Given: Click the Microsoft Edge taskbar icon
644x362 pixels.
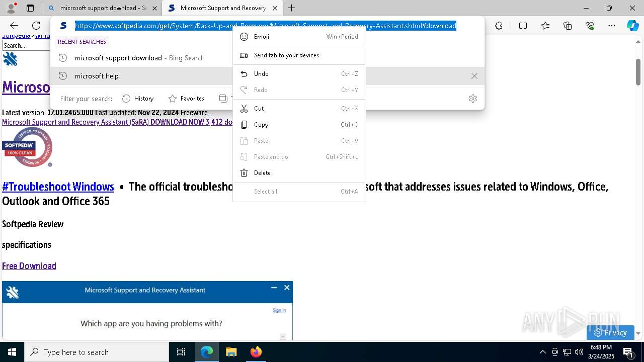Looking at the screenshot, I should click(x=207, y=352).
